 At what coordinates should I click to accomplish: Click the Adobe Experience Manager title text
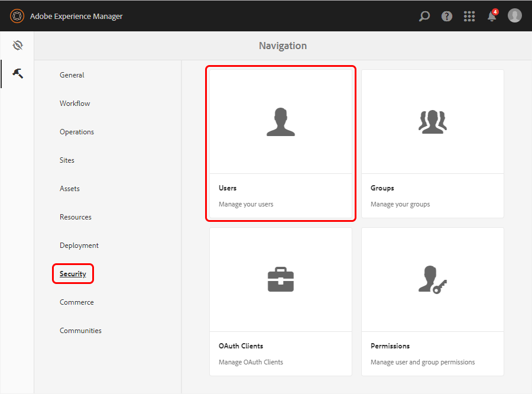[x=76, y=17]
